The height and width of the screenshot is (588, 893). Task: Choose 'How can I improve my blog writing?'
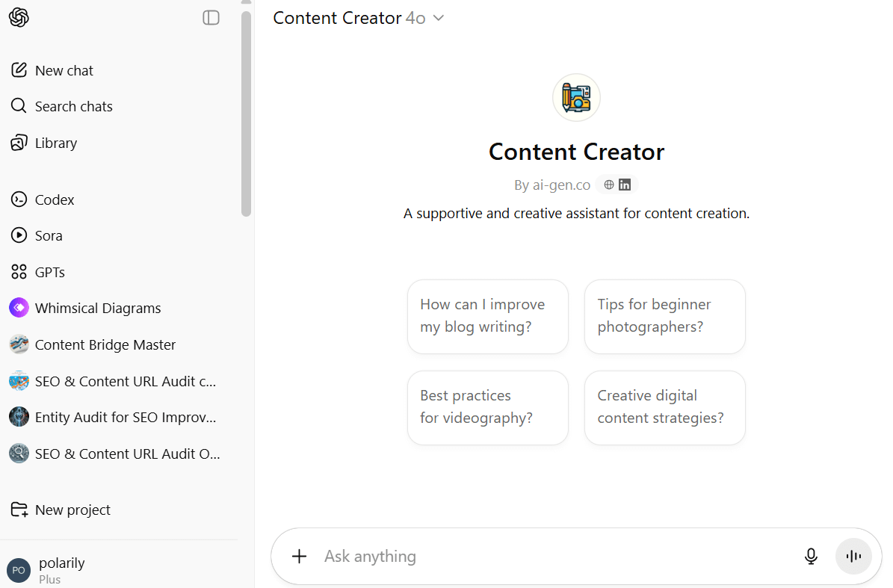coord(488,317)
